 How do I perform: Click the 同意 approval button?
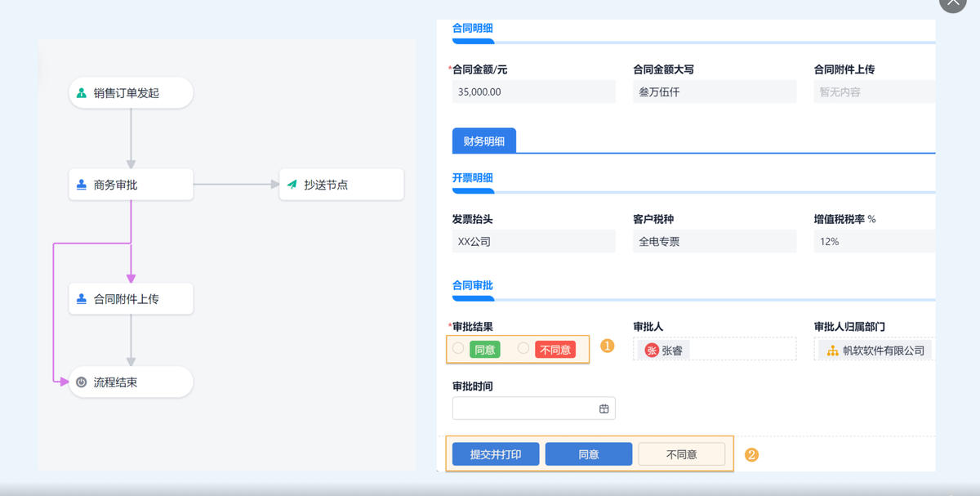(588, 454)
